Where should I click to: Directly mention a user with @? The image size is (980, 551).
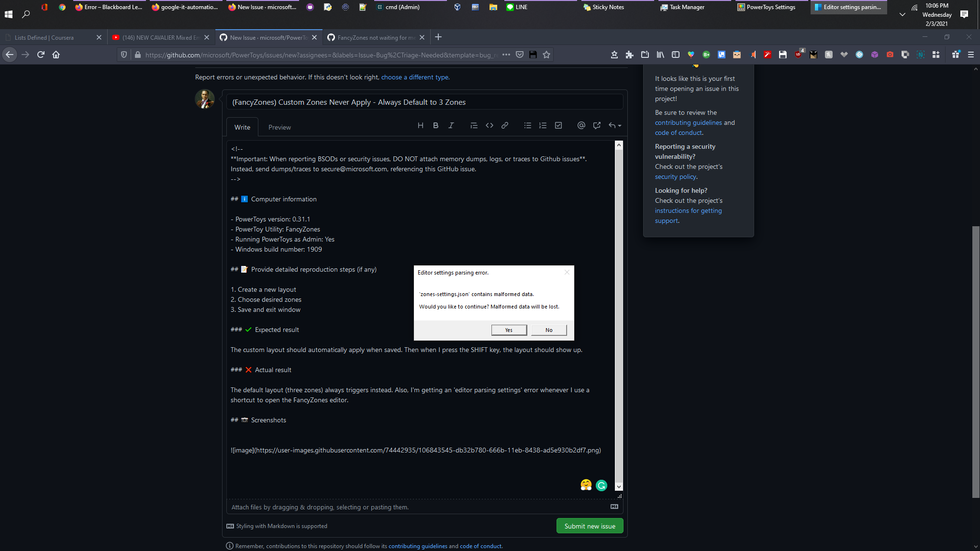pos(581,125)
